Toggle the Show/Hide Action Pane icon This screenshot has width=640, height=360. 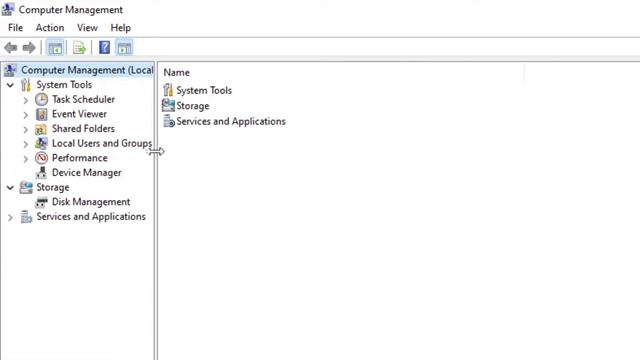(124, 48)
